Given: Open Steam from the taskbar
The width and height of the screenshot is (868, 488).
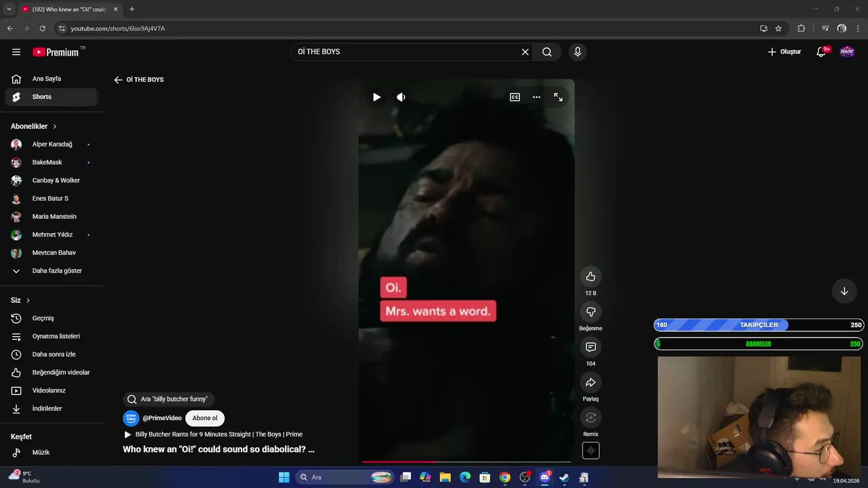Looking at the screenshot, I should (x=564, y=477).
